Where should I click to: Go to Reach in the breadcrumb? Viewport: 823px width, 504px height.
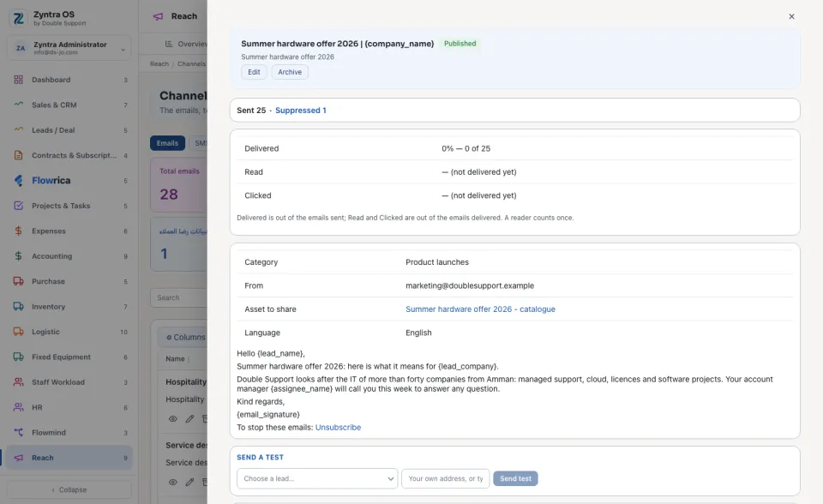tap(159, 63)
